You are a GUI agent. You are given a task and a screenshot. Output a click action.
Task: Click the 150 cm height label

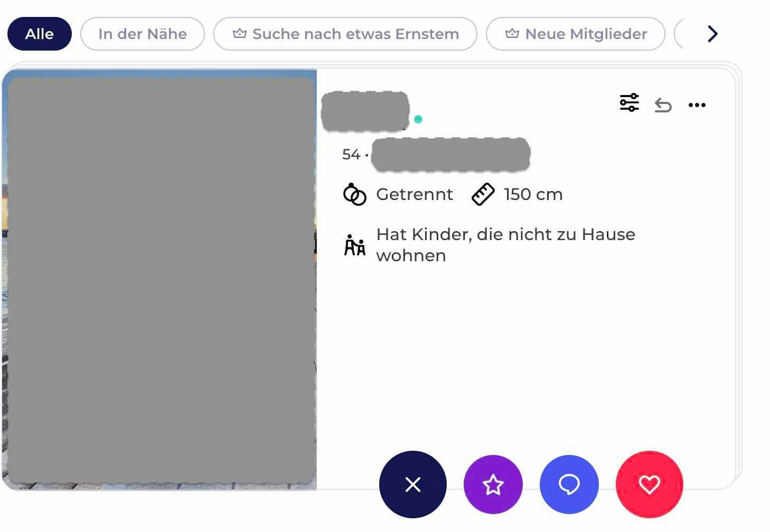(533, 194)
